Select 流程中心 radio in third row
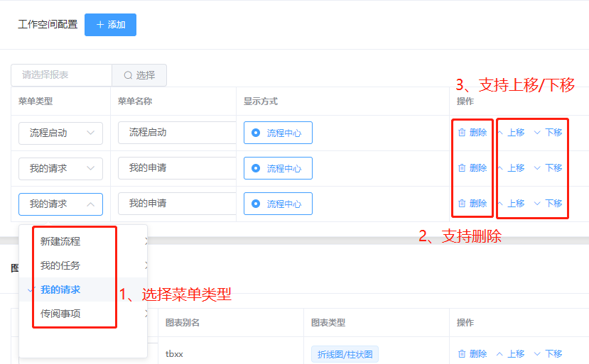Image resolution: width=589 pixels, height=364 pixels. tap(278, 204)
